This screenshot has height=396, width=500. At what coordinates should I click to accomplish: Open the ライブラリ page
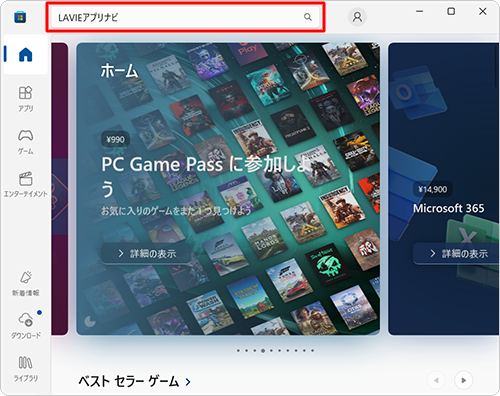coord(26,369)
